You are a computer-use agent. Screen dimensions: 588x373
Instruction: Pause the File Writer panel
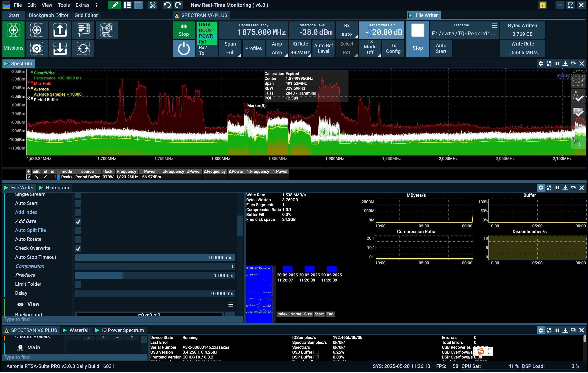point(557,188)
